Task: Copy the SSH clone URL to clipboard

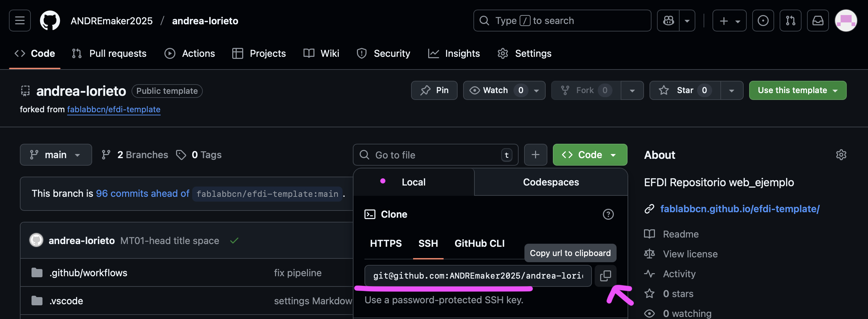Action: pyautogui.click(x=605, y=276)
